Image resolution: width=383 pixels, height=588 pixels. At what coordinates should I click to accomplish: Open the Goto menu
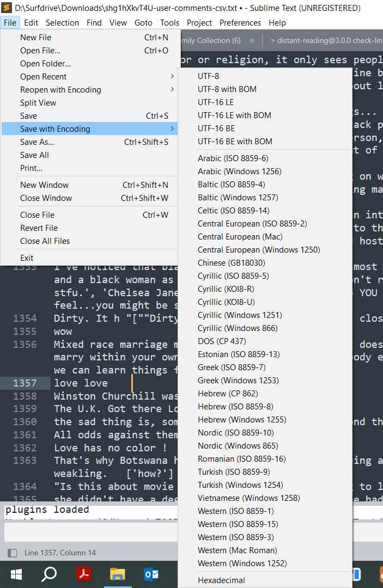(x=143, y=22)
